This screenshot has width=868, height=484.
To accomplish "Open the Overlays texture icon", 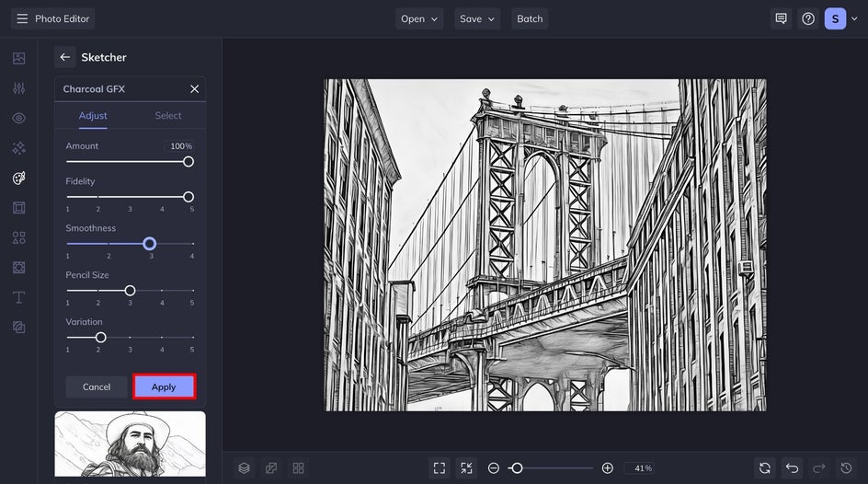I will 18,268.
